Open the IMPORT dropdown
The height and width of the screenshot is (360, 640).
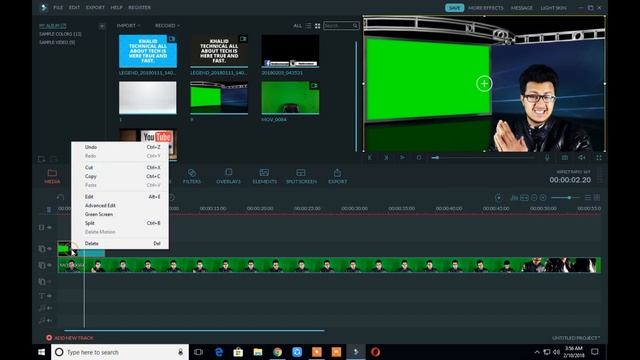pyautogui.click(x=128, y=26)
